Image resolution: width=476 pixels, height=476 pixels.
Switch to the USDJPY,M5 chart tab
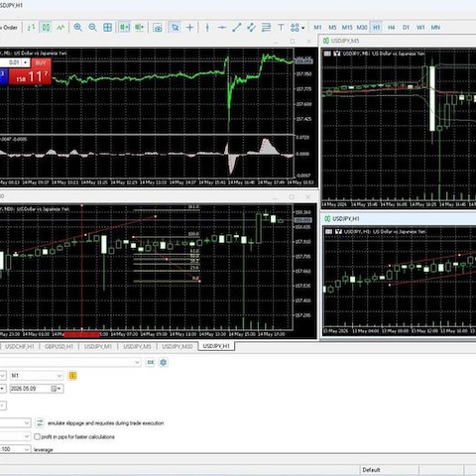[137, 346]
